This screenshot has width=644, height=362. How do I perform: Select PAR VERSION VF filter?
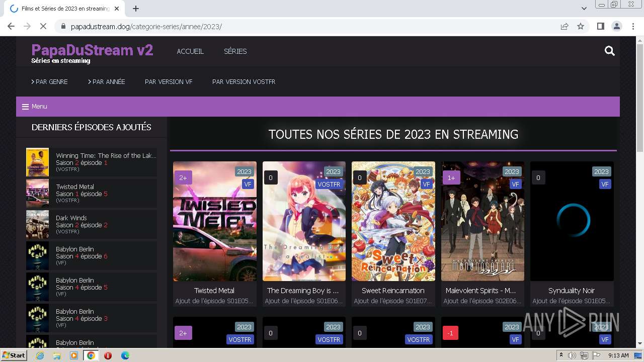[169, 81]
